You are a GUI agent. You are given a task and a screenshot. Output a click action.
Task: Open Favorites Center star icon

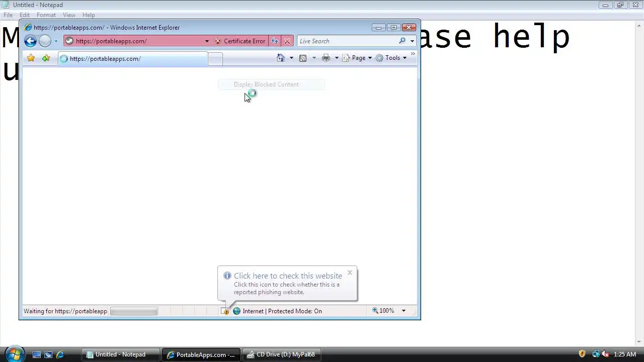[x=31, y=58]
